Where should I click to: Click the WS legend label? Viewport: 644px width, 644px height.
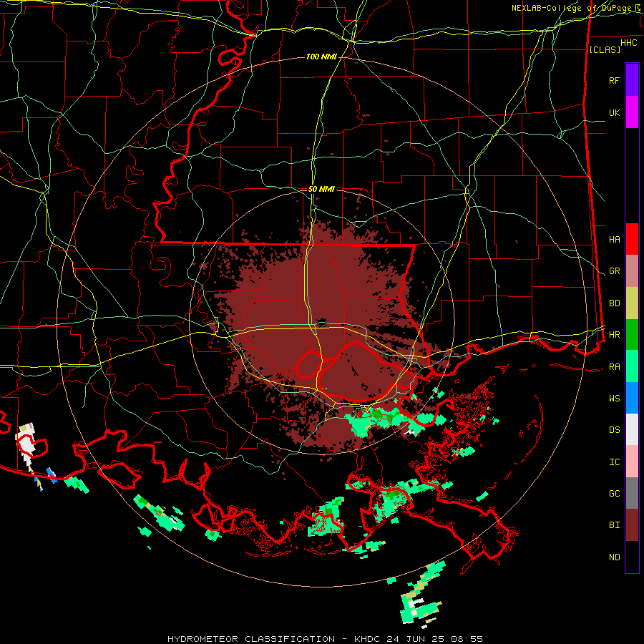(x=615, y=398)
